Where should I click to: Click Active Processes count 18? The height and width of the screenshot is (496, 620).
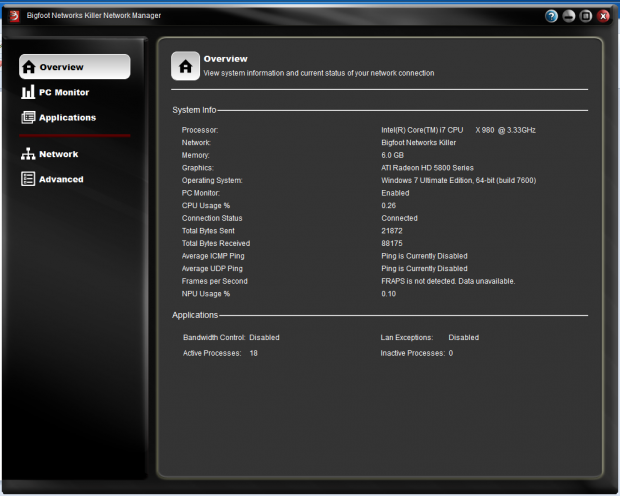click(253, 353)
